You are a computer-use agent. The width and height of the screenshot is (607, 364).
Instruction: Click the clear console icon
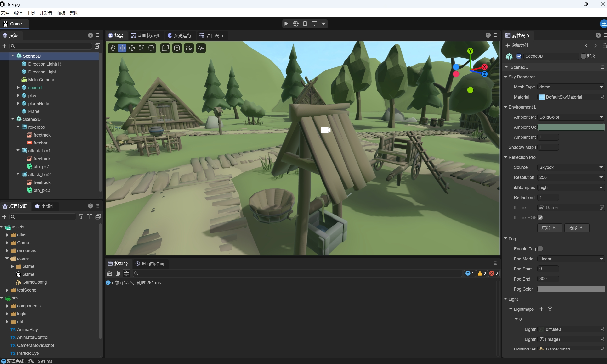click(109, 273)
